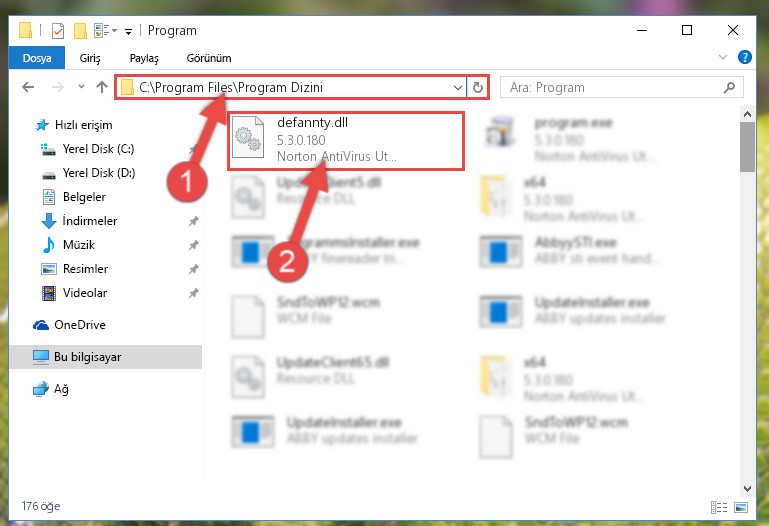769x526 pixels.
Task: Switch to large thumbnails view icon
Action: pyautogui.click(x=741, y=507)
